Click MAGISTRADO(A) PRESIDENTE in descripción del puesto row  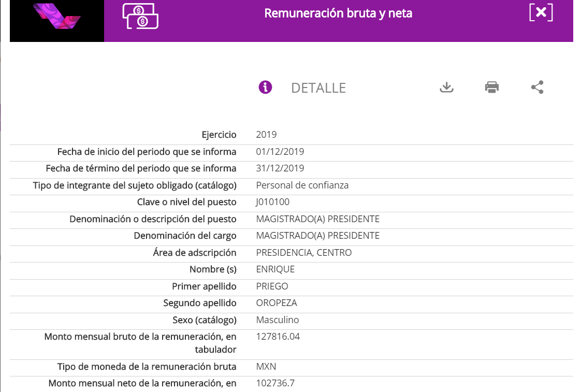[x=317, y=219]
